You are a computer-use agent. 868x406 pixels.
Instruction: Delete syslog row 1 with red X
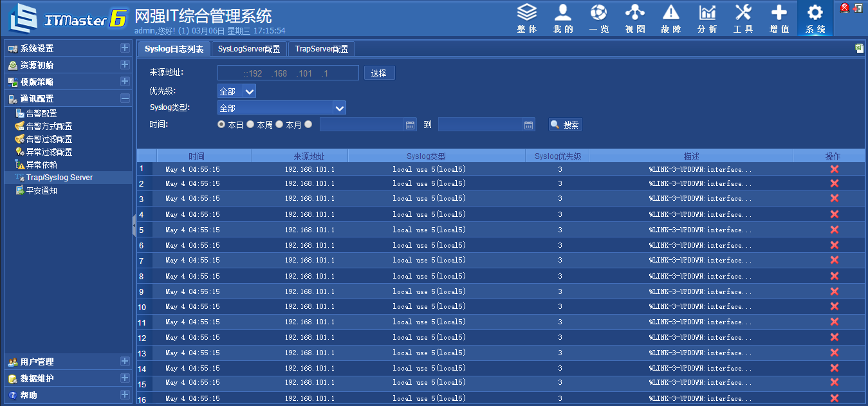[x=835, y=169]
